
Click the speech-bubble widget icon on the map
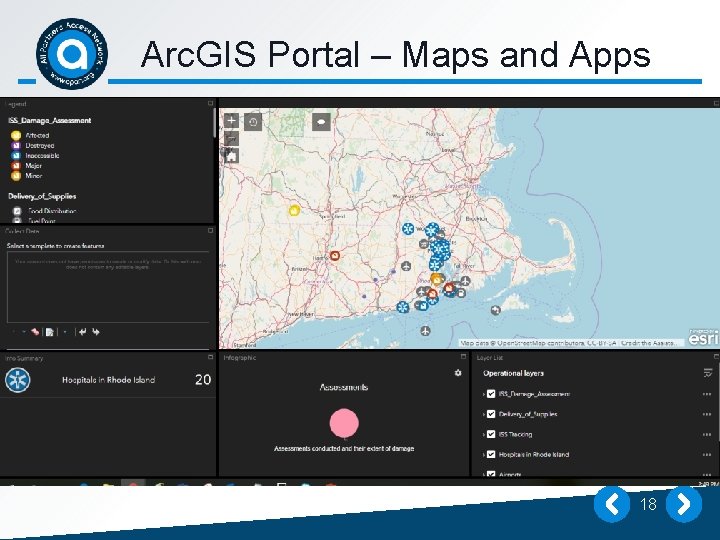click(321, 122)
